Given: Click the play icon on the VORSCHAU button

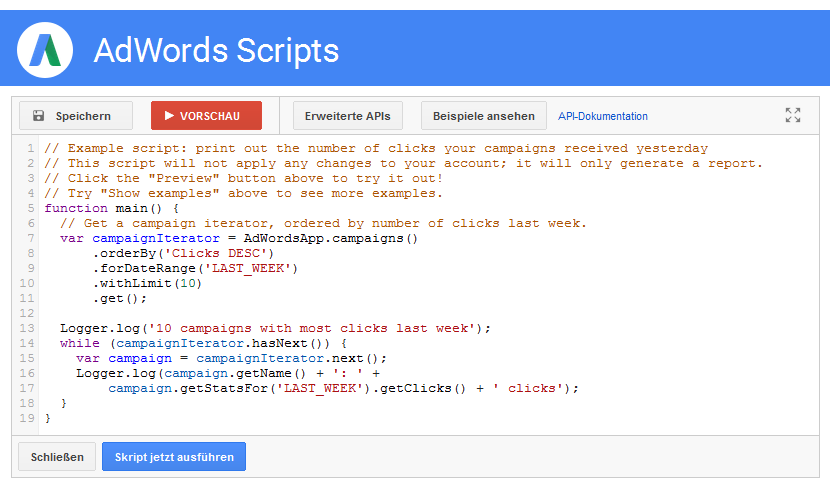Looking at the screenshot, I should point(168,116).
